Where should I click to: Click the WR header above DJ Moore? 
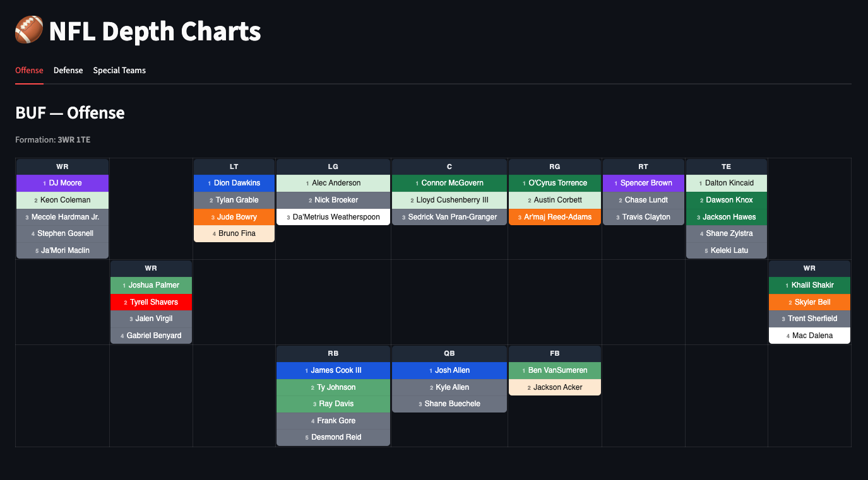coord(62,167)
